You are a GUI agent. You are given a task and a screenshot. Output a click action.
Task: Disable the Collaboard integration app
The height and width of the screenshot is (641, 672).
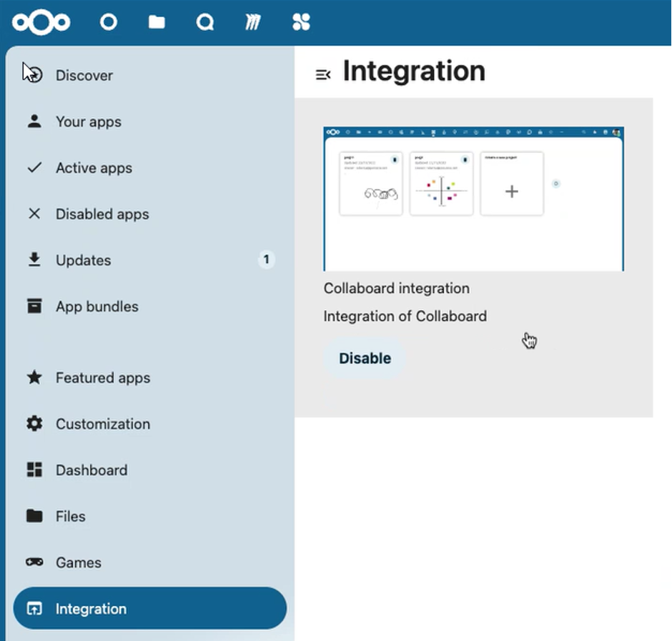click(x=365, y=358)
